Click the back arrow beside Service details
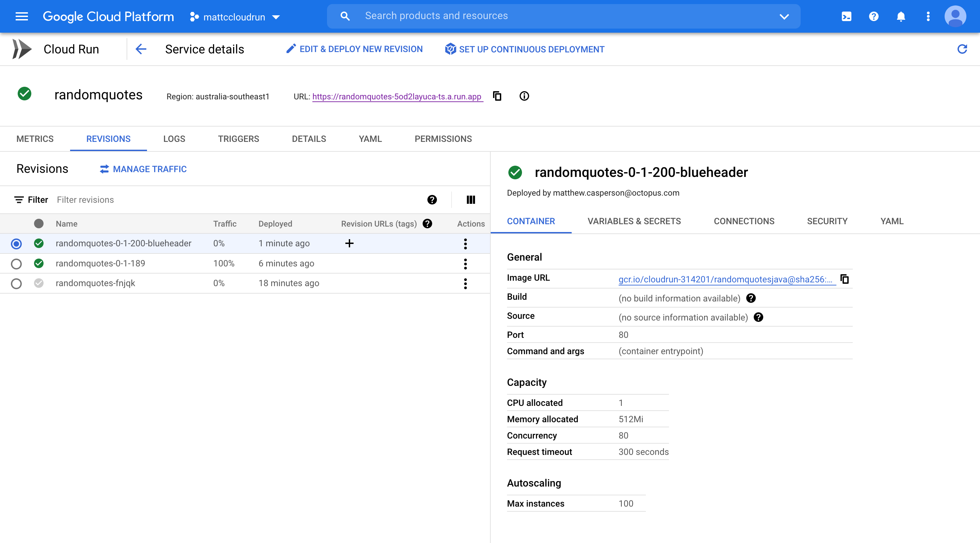 click(x=141, y=49)
